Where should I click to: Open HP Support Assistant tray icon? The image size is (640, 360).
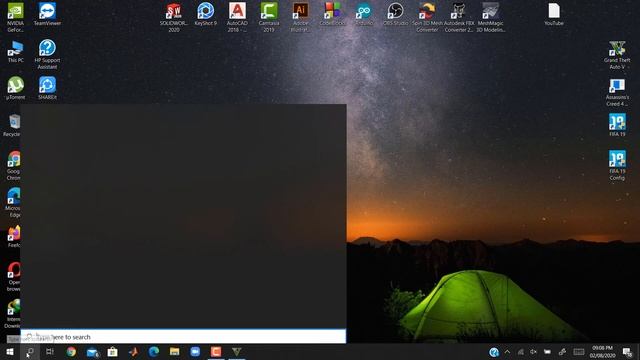494,352
